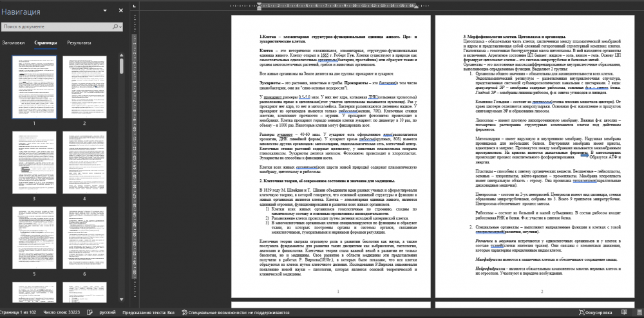Go to page 5 thumbnail

pyautogui.click(x=35, y=238)
